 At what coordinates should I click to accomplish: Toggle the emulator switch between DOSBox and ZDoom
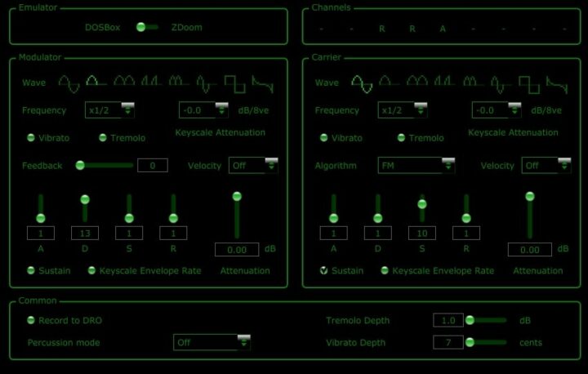[147, 27]
